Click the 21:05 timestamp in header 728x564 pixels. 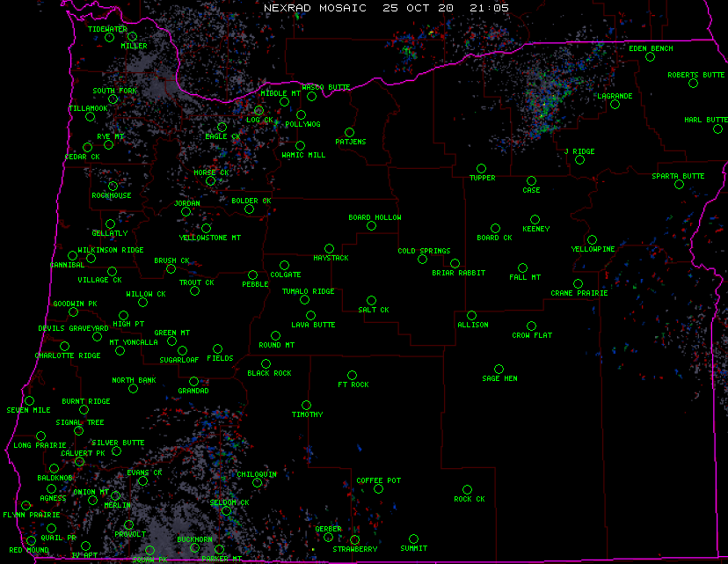(489, 7)
